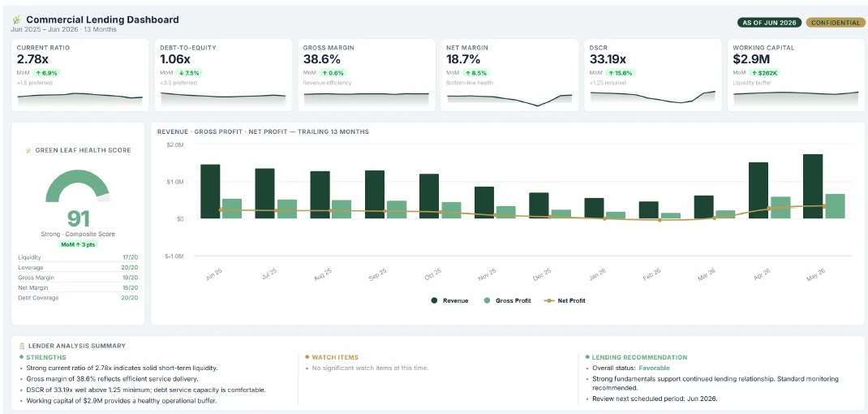
Task: Click the DSCR sparkline chart
Action: 653,97
